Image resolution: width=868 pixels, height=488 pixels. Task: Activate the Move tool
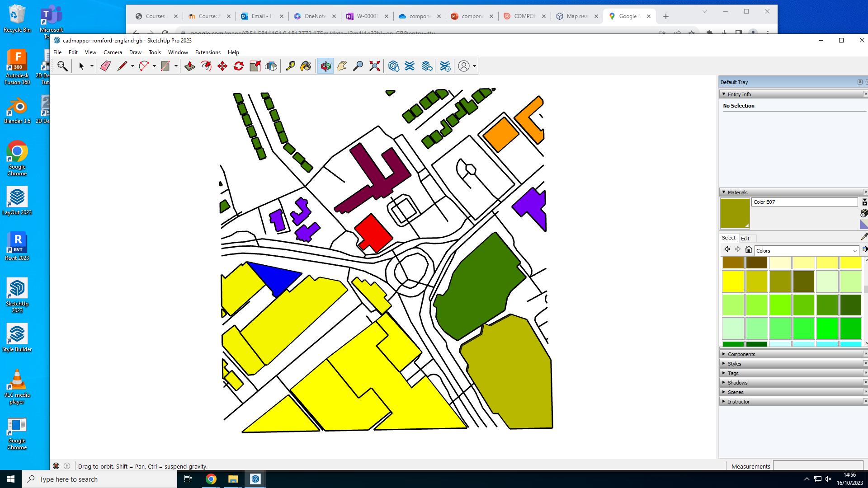[222, 66]
